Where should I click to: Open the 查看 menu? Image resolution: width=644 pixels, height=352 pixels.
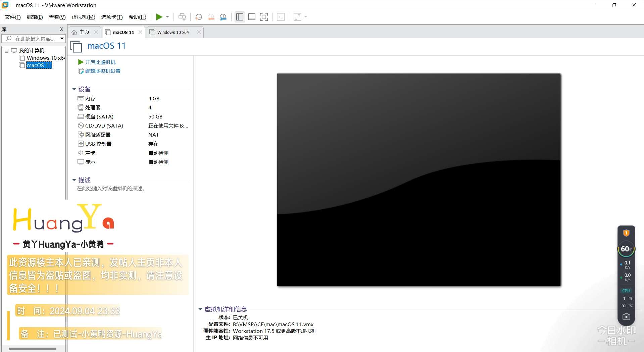(57, 17)
